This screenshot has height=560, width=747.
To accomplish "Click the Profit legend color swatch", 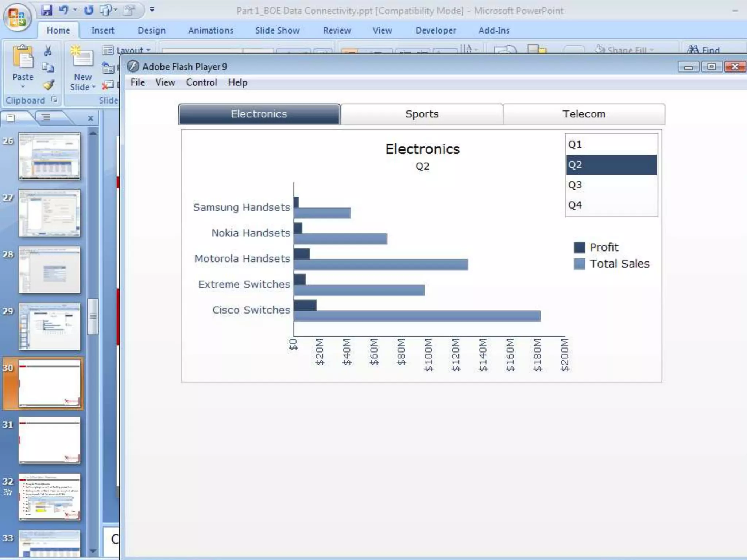I will tap(580, 247).
